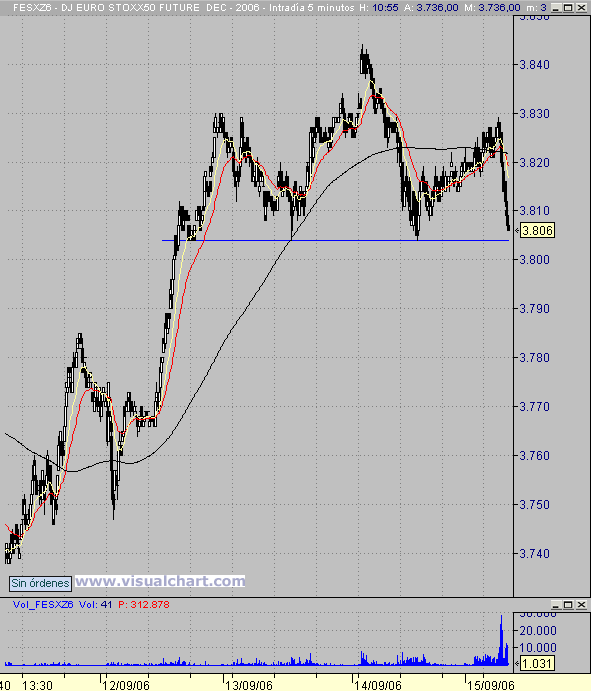Click the 3.840 price axis label
This screenshot has width=591, height=691.
pos(535,65)
